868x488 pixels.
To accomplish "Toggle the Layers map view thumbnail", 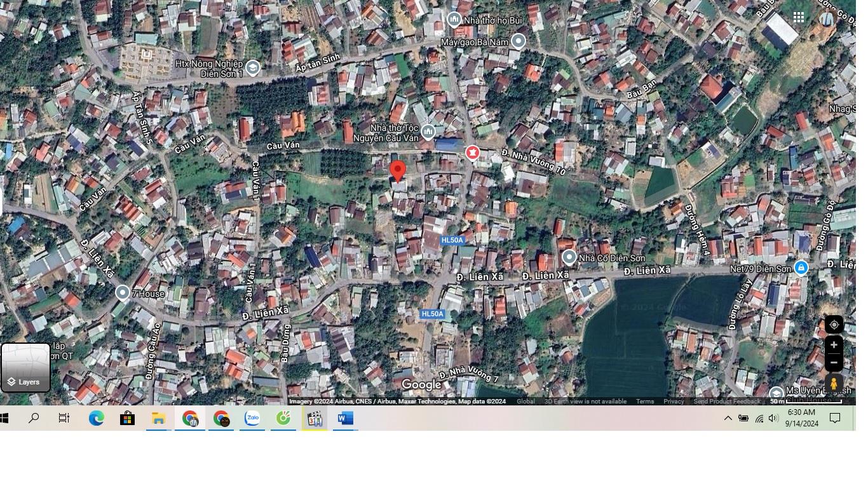I will pyautogui.click(x=25, y=368).
